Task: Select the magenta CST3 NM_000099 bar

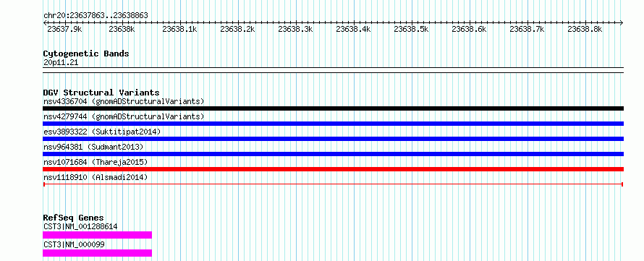Action: point(98,253)
